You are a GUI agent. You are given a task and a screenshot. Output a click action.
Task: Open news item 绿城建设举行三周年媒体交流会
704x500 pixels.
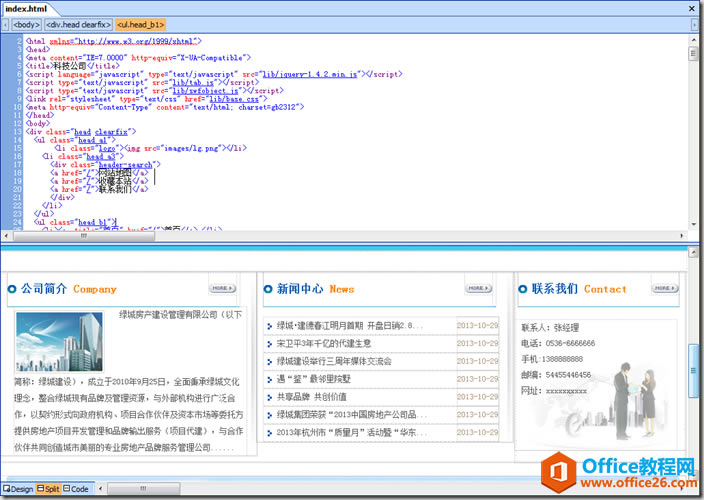click(334, 361)
